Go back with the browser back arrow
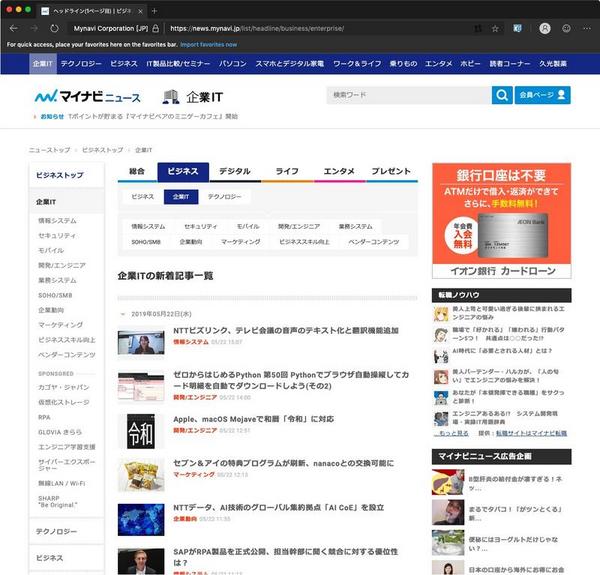 tap(14, 28)
